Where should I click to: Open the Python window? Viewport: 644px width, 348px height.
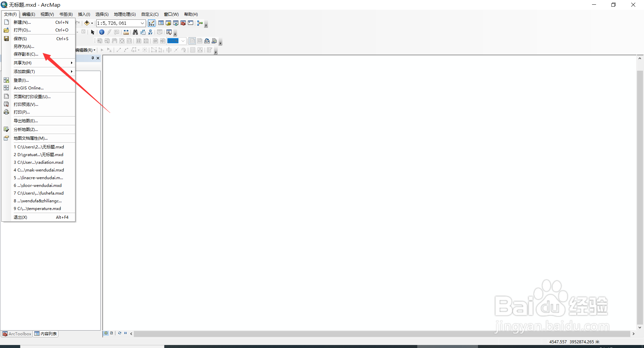(x=190, y=23)
